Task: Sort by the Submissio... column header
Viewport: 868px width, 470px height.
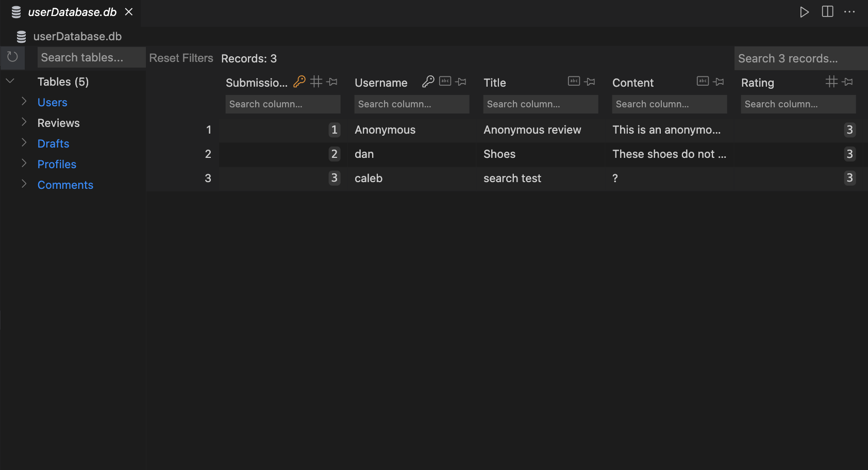Action: [257, 83]
